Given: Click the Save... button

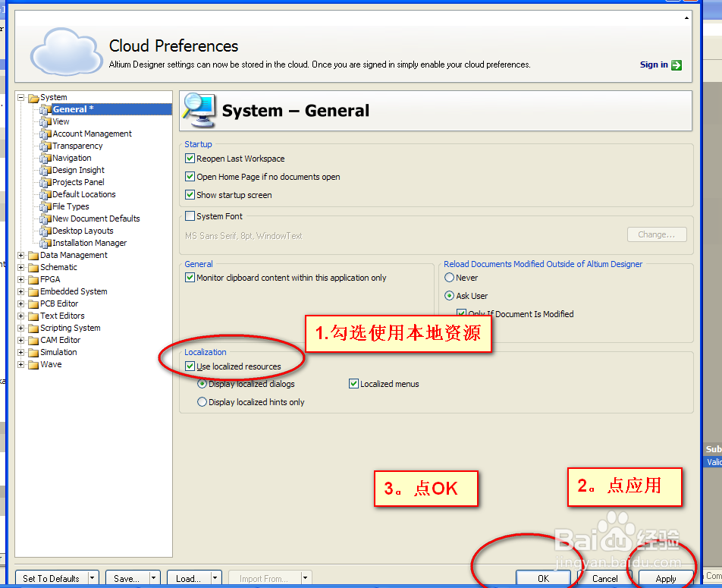Looking at the screenshot, I should click(x=127, y=578).
